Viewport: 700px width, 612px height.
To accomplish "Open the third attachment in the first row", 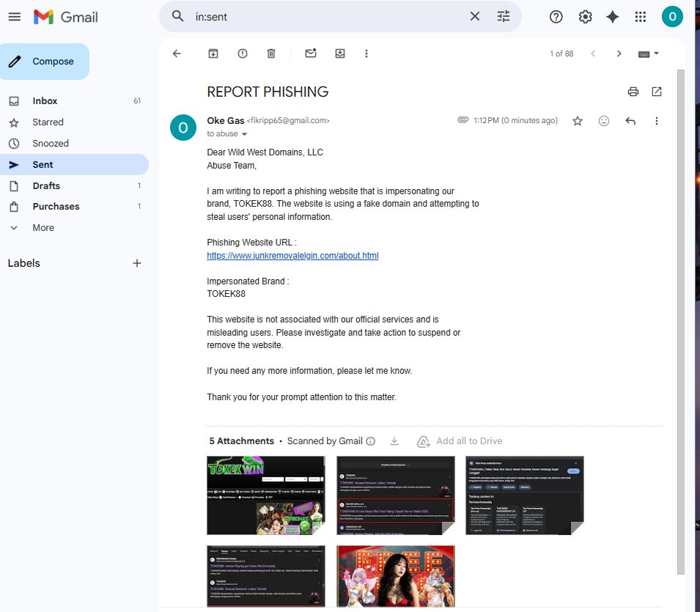I will pos(525,495).
